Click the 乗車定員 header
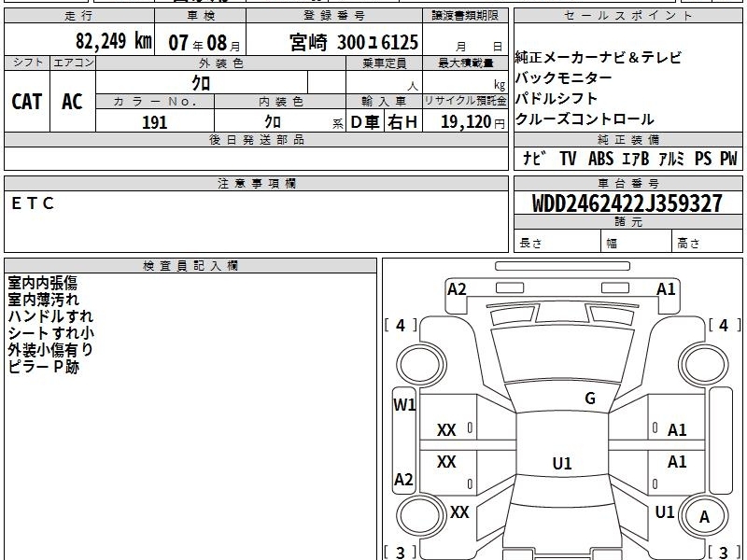The height and width of the screenshot is (560, 747). (x=384, y=63)
